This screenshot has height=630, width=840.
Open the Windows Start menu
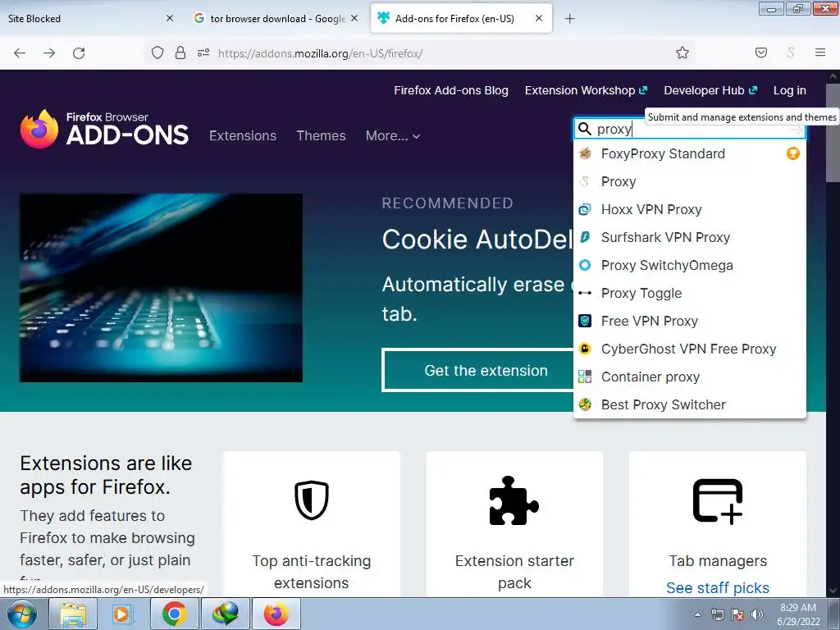[x=22, y=614]
